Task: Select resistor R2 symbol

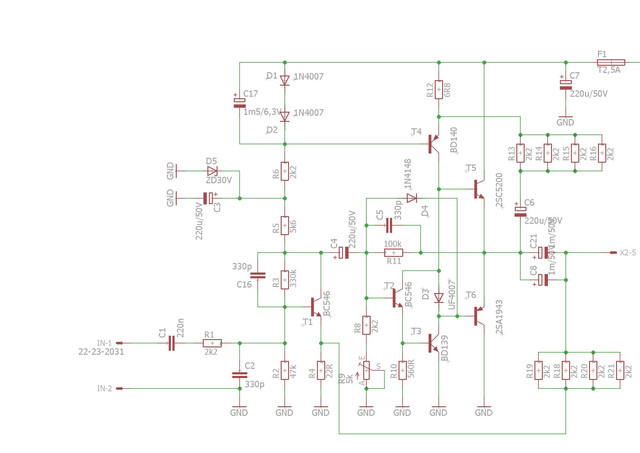Action: (x=285, y=370)
